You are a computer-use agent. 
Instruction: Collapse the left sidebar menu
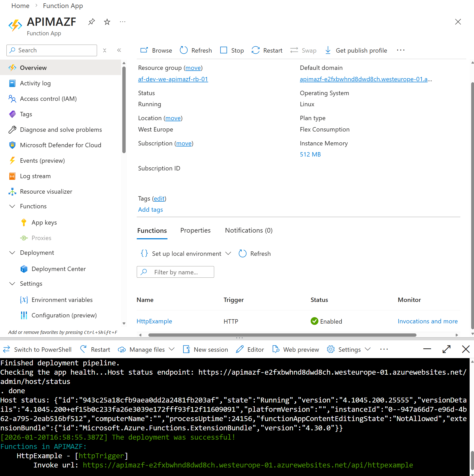119,50
